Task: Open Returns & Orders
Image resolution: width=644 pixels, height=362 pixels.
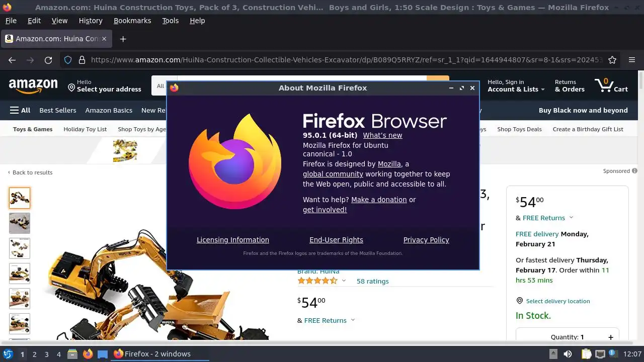Action: click(x=570, y=85)
